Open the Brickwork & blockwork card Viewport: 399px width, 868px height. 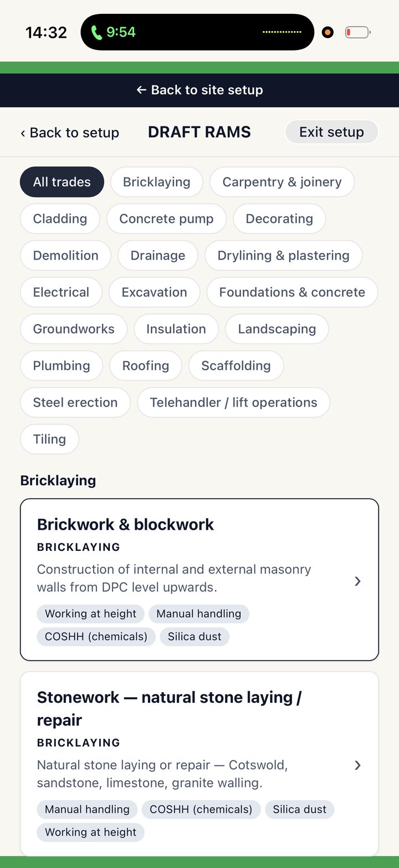coord(199,580)
